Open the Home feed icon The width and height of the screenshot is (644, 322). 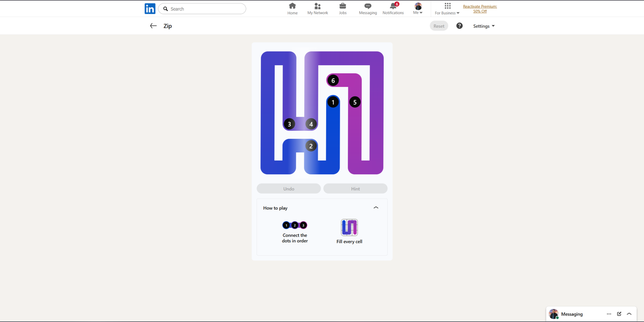point(292,8)
